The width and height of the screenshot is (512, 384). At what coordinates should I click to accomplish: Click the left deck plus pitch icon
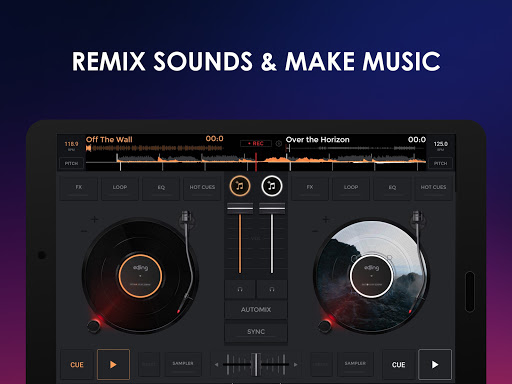(95, 219)
